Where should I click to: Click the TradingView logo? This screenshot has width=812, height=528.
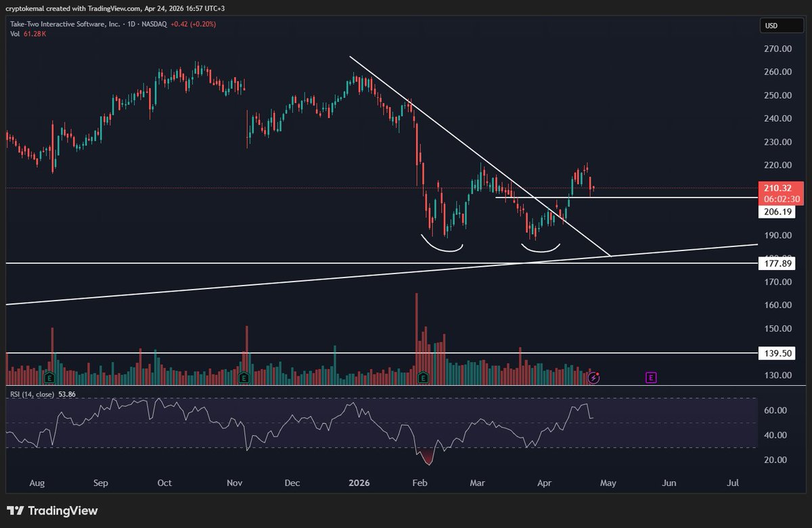pyautogui.click(x=52, y=510)
